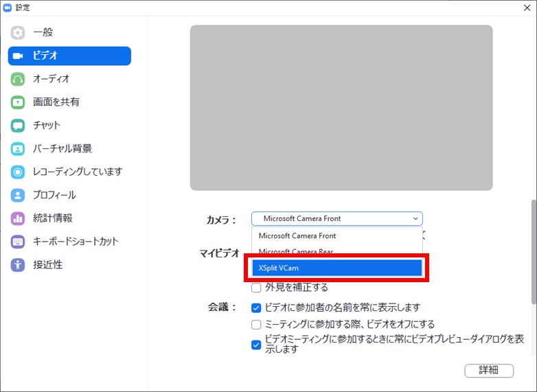Click the 画面を共有 share icon
This screenshot has width=537, height=392.
(17, 102)
